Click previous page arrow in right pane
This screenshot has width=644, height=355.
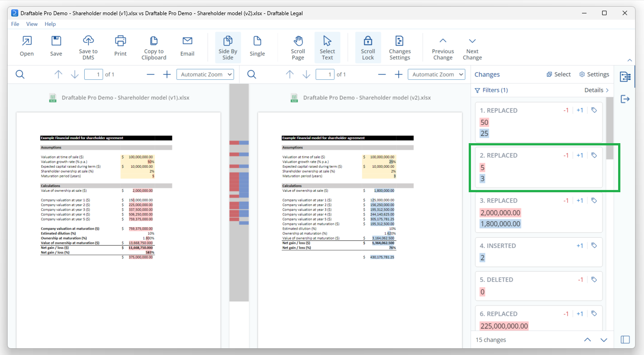click(290, 74)
